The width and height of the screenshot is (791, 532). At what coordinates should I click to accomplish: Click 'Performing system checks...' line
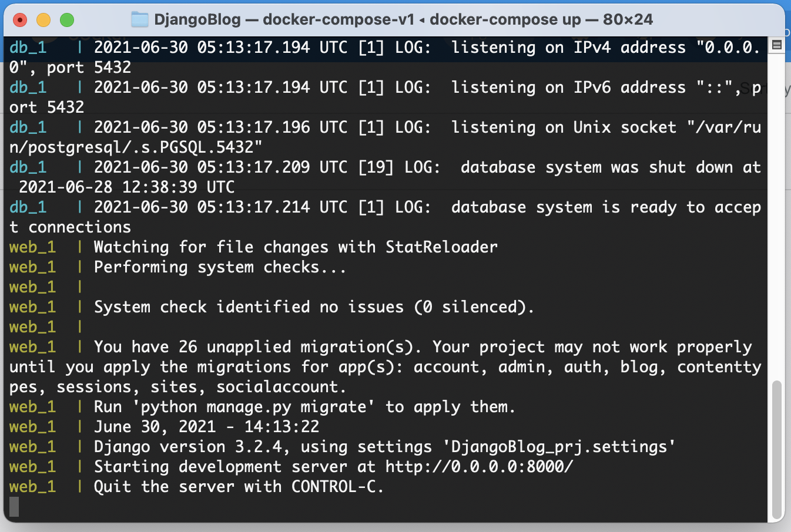tap(220, 267)
